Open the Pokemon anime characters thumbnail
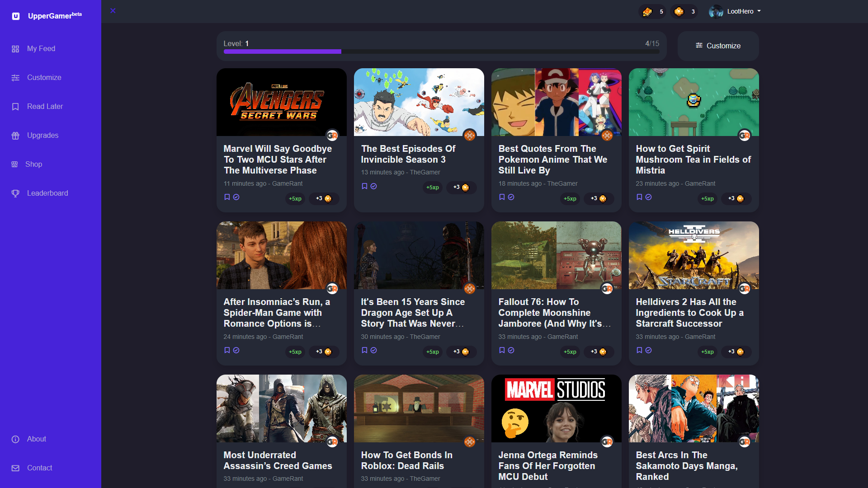Screen dimensions: 868x488 click(557, 102)
